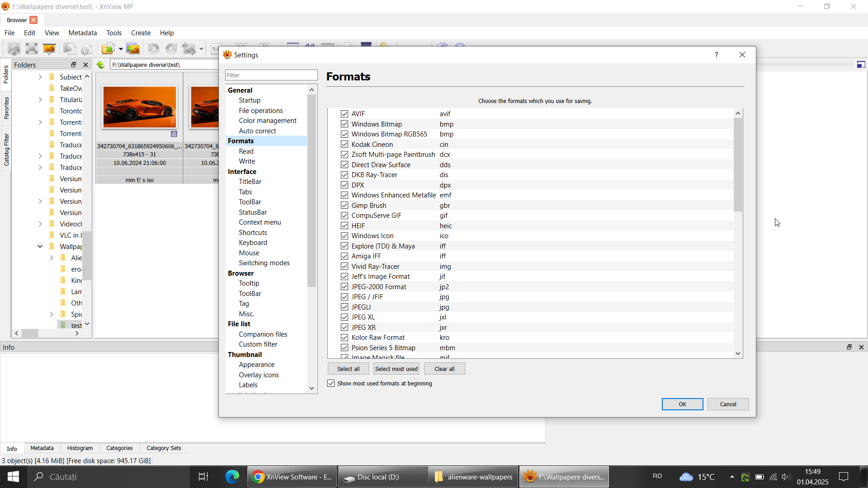Confirm settings with the OK button
Screen dimensions: 868x488
(x=682, y=404)
